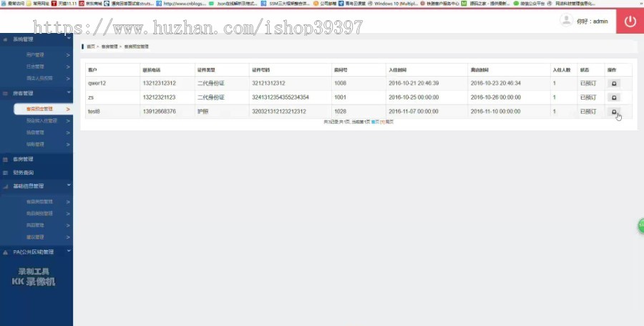This screenshot has height=326, width=644.
Task: Click check-in time 2016-11-07 00:00:00
Action: pyautogui.click(x=414, y=111)
